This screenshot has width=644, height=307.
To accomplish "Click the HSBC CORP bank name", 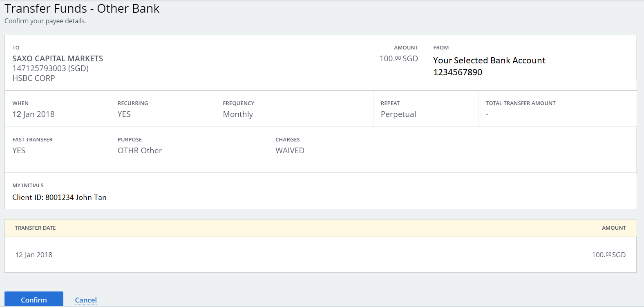I will tap(34, 78).
